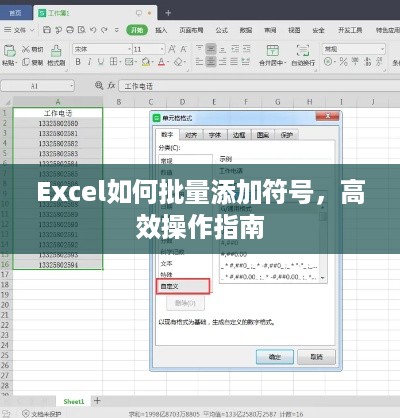Add a new sheet with plus button
400x418 pixels.
(x=97, y=401)
